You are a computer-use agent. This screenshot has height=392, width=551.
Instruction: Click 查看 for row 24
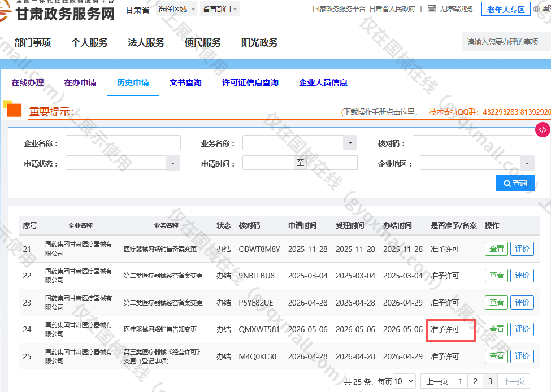pyautogui.click(x=496, y=329)
